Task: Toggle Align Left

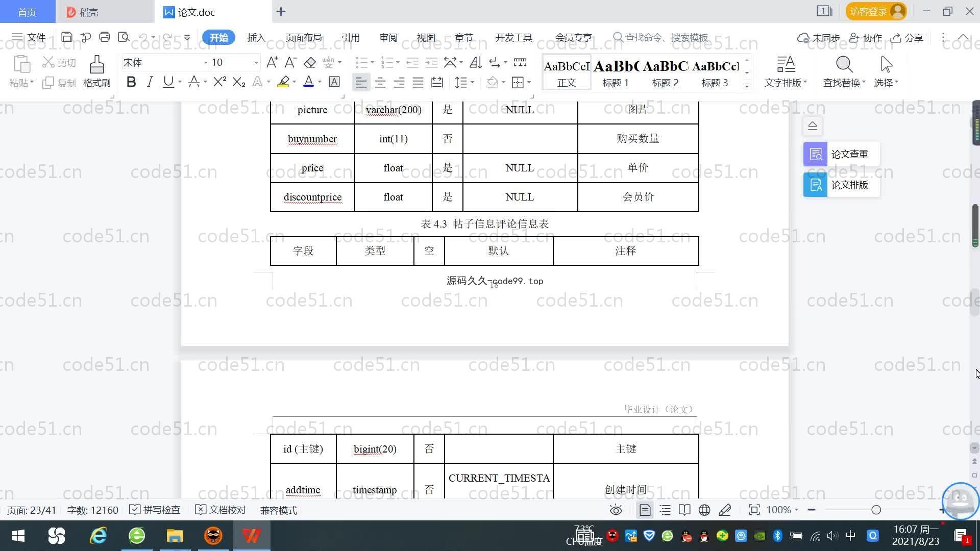Action: point(361,82)
